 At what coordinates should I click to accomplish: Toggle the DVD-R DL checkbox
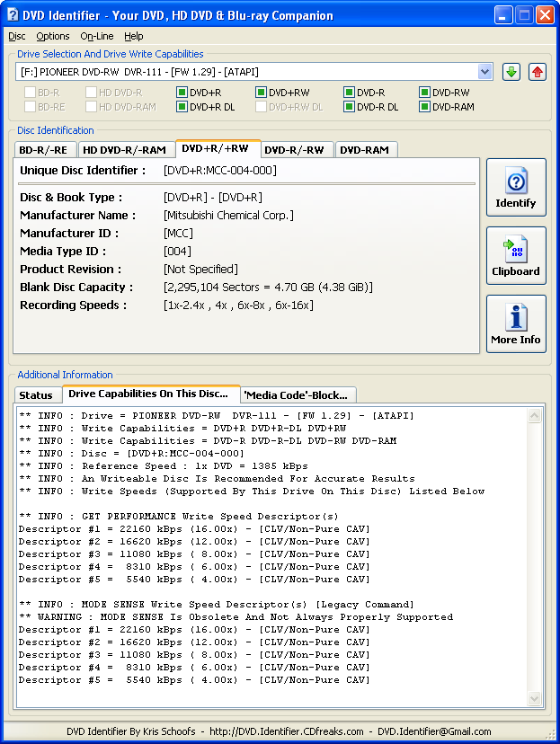click(349, 107)
